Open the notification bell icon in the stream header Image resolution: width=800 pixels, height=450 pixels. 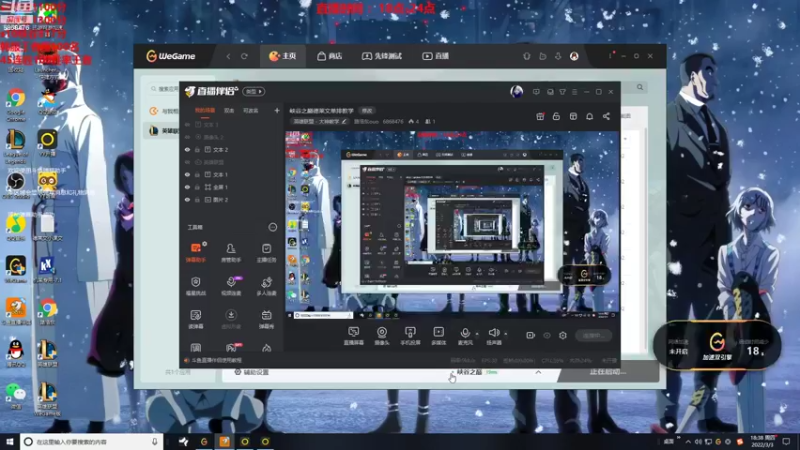(589, 116)
